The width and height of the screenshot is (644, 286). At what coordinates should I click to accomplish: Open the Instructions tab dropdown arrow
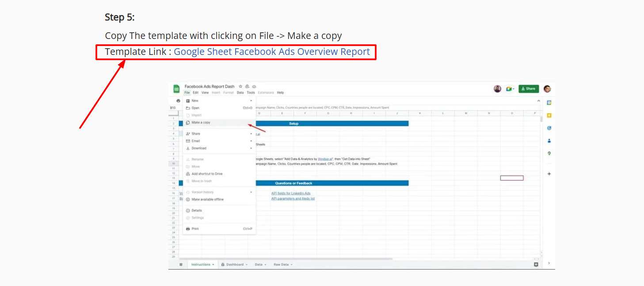click(213, 265)
